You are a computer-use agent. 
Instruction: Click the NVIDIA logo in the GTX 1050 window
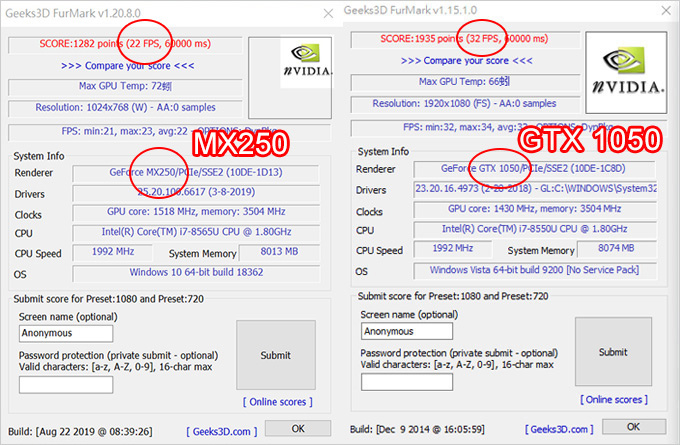point(626,72)
